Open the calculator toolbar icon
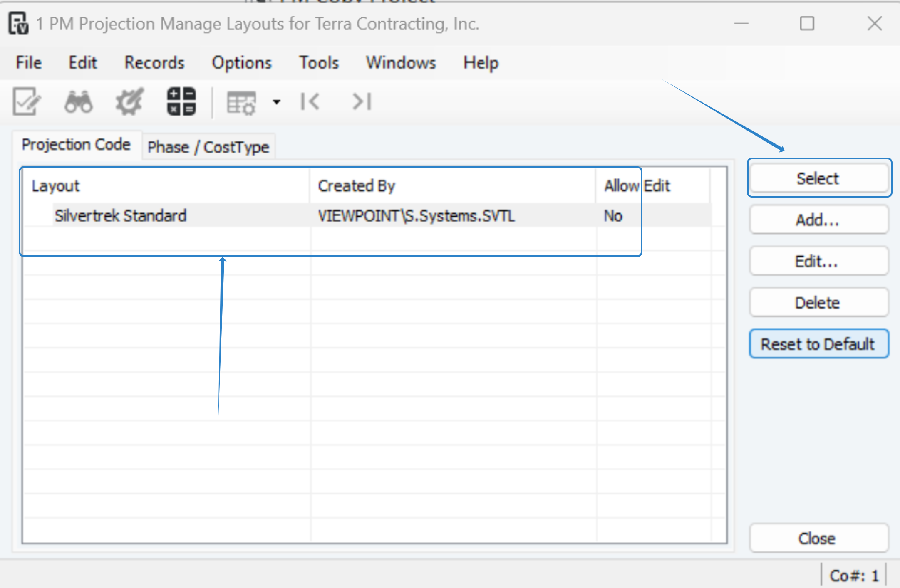The image size is (900, 588). [181, 101]
